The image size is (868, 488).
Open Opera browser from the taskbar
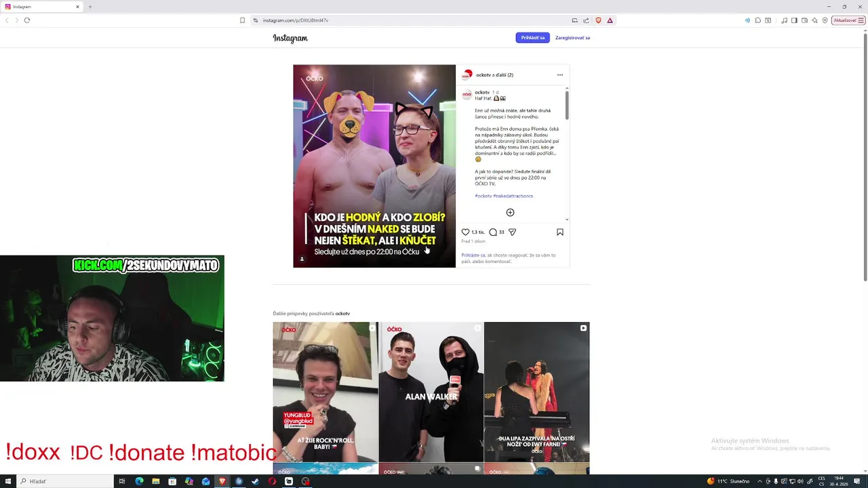pyautogui.click(x=272, y=481)
